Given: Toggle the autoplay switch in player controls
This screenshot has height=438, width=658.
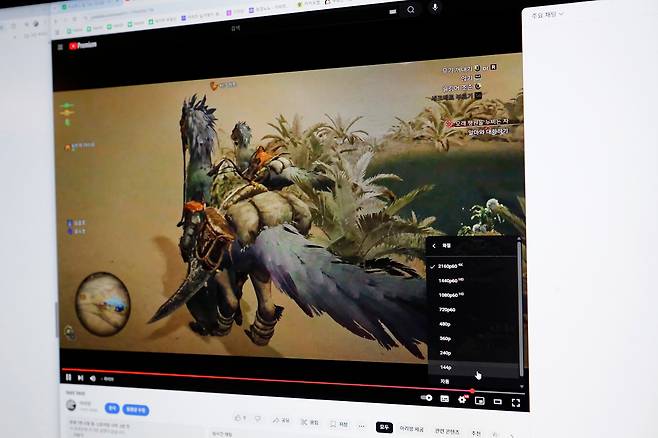Looking at the screenshot, I should pos(426,397).
